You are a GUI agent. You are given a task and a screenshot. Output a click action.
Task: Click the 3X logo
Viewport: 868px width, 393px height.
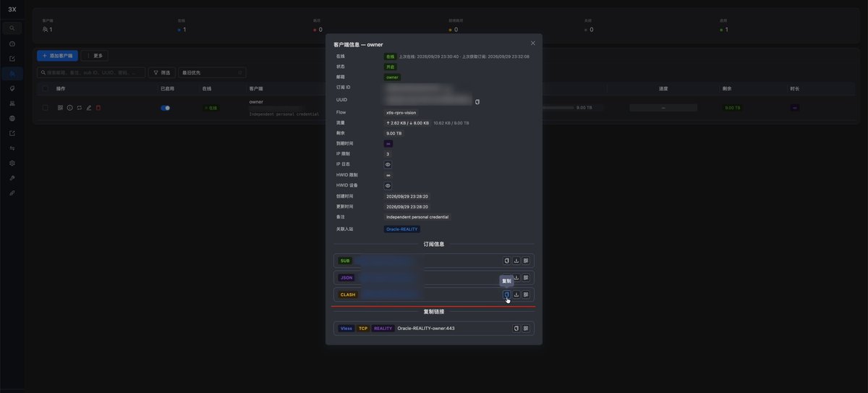pos(12,9)
